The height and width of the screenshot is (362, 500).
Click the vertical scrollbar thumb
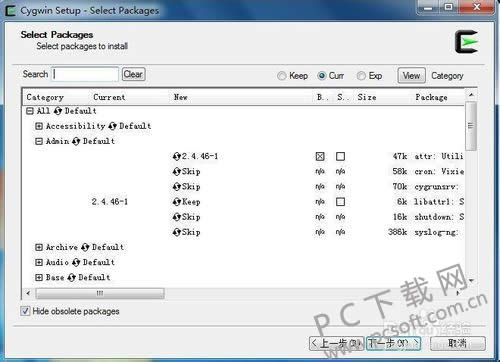tap(471, 126)
